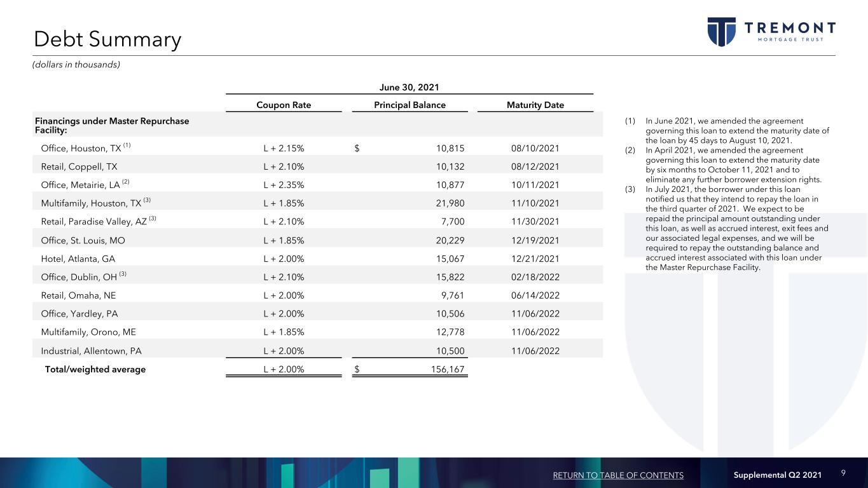The height and width of the screenshot is (488, 868).
Task: Click the Principal Balance column header
Action: (409, 105)
